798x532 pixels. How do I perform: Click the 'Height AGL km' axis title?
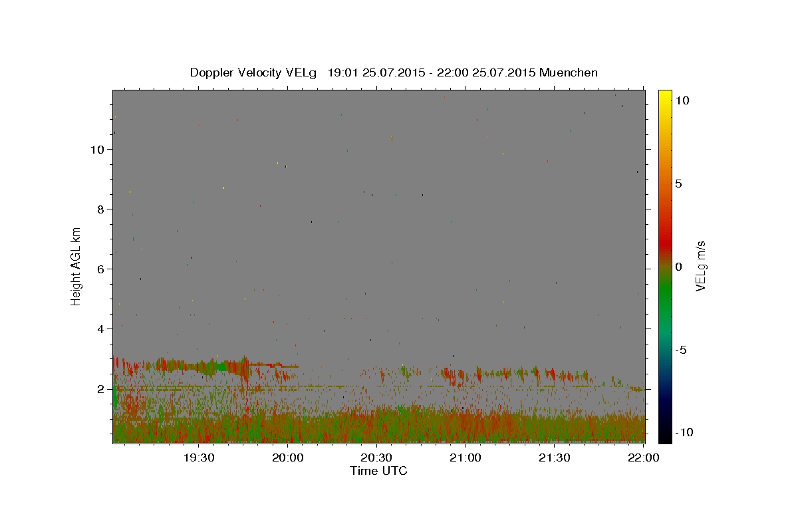(76, 266)
